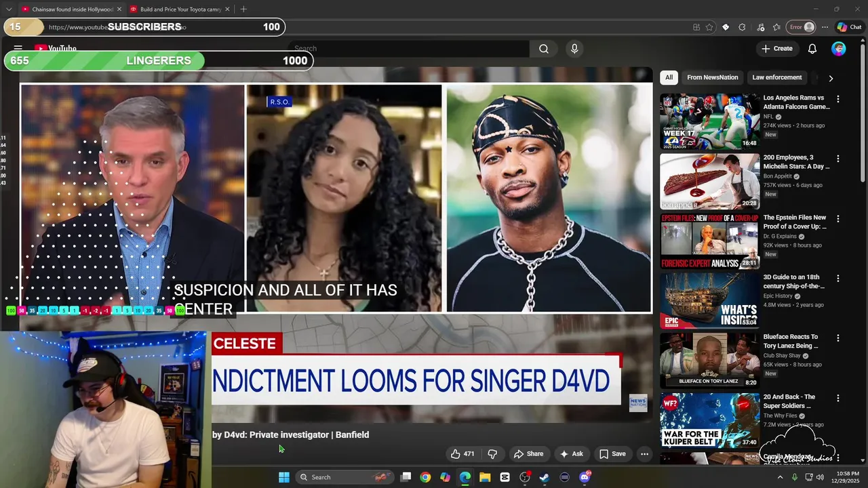Open Epstein Files forensic analysis thumbnail

point(710,241)
